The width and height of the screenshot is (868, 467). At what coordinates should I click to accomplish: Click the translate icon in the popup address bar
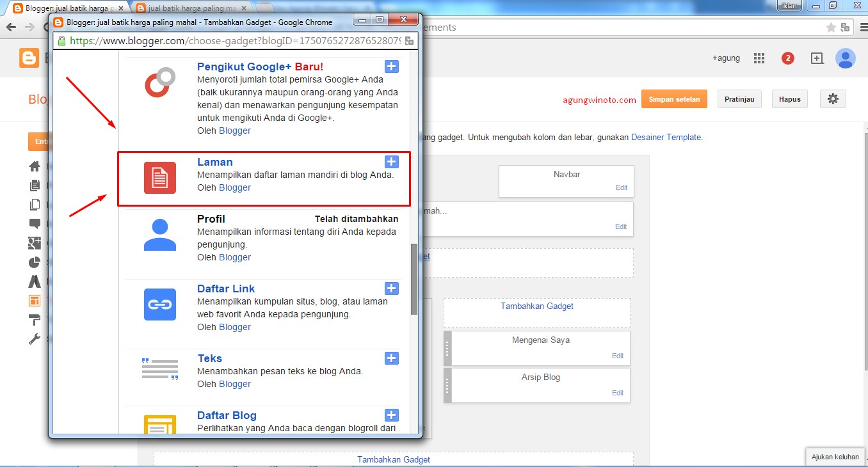[x=410, y=40]
